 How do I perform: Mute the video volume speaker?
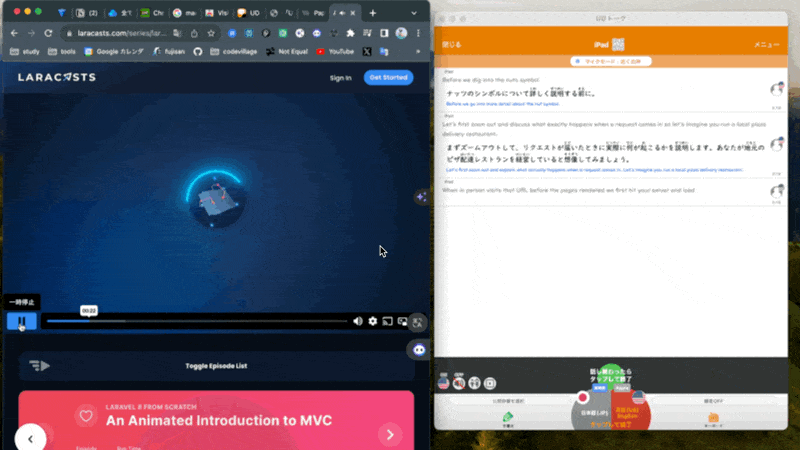(x=358, y=321)
